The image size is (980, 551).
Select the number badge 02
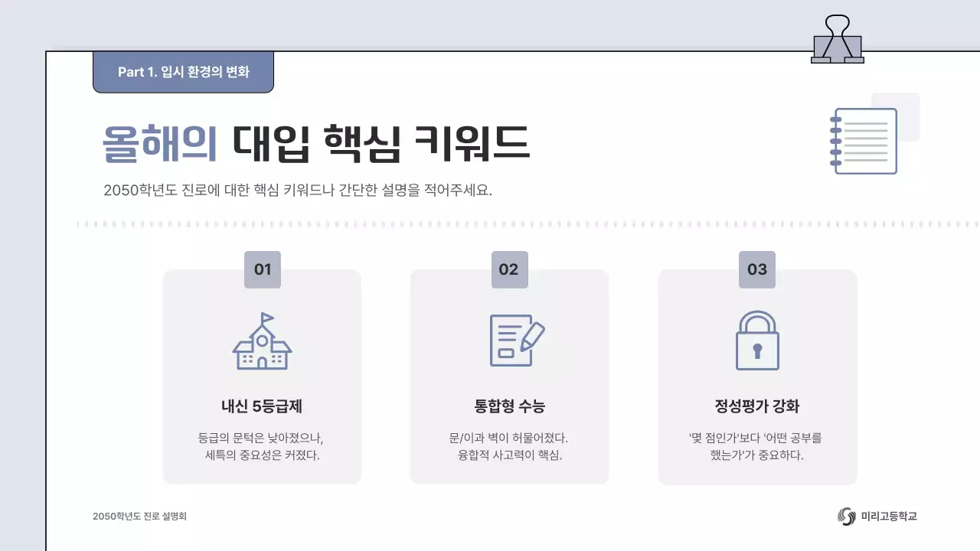509,270
